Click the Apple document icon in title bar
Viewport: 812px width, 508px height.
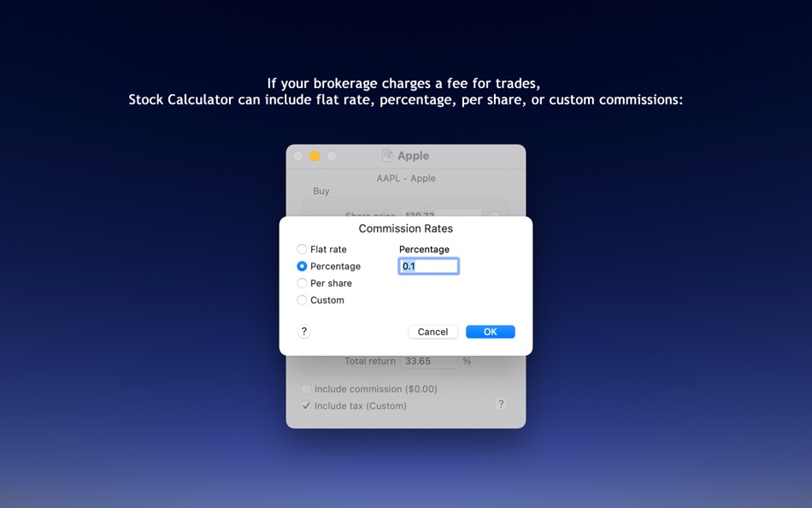pyautogui.click(x=387, y=156)
